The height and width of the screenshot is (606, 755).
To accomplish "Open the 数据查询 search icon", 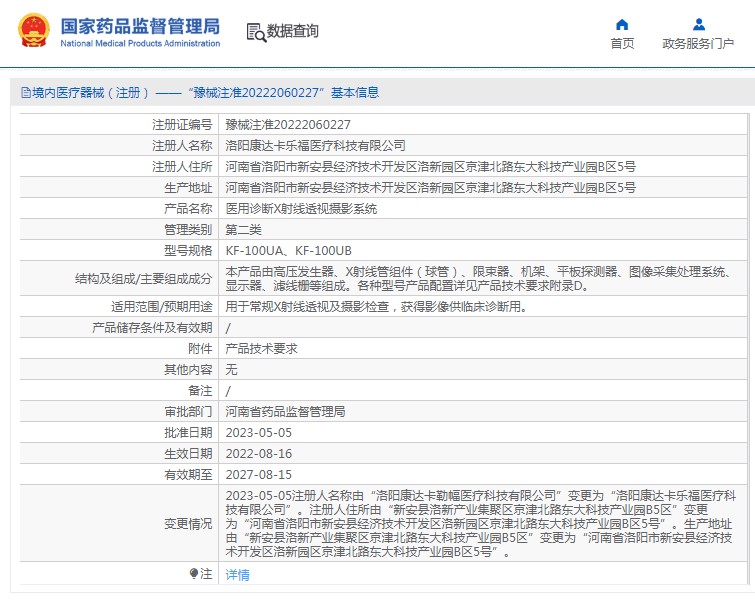I will (x=256, y=32).
